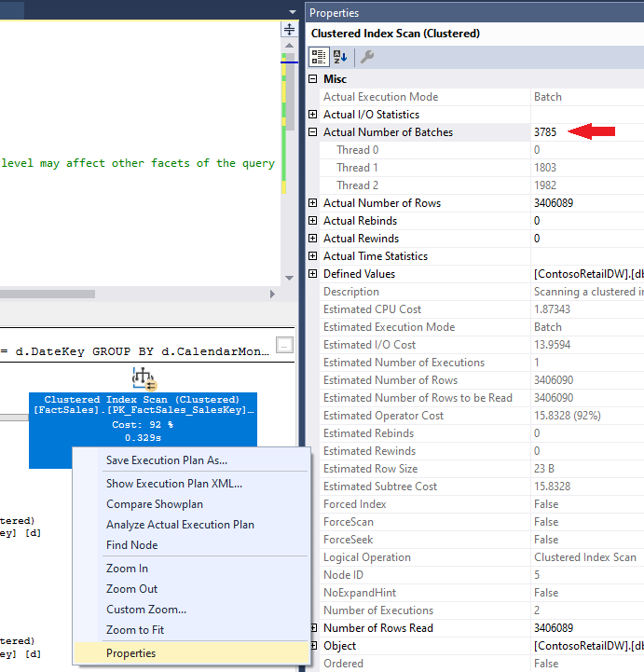
Task: Click the editor split-window handle icon
Action: pyautogui.click(x=289, y=30)
